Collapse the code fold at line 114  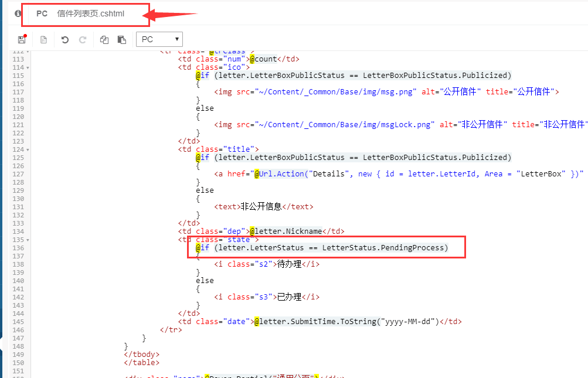click(x=27, y=67)
